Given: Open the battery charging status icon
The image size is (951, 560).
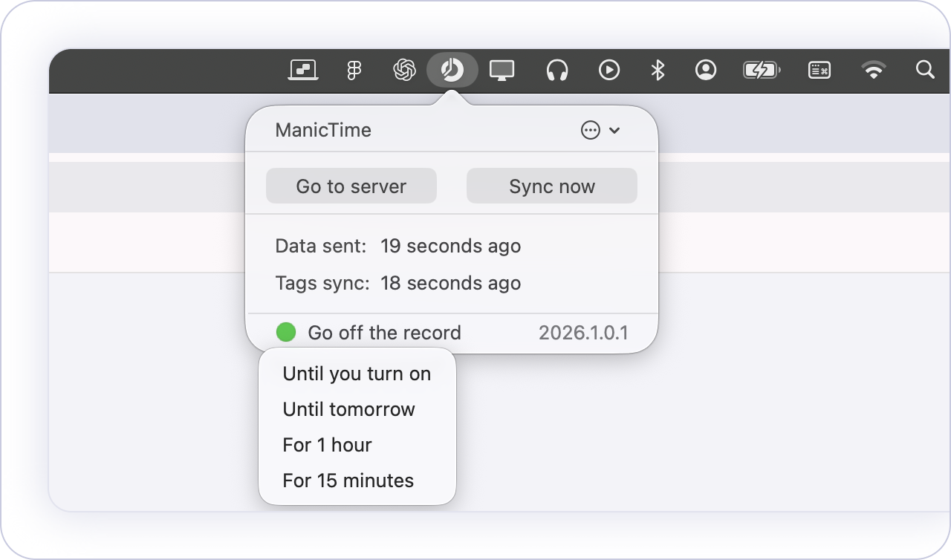Looking at the screenshot, I should tap(761, 71).
